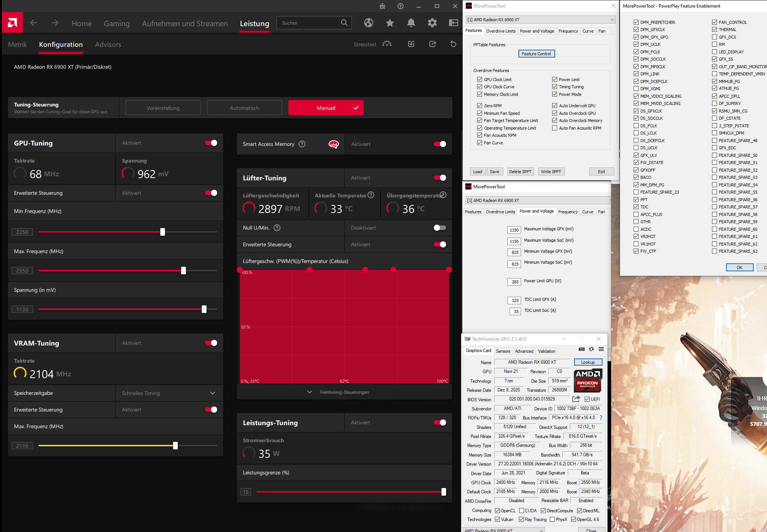Image resolution: width=767 pixels, height=532 pixels.
Task: Click Write SPPT button
Action: tap(551, 172)
